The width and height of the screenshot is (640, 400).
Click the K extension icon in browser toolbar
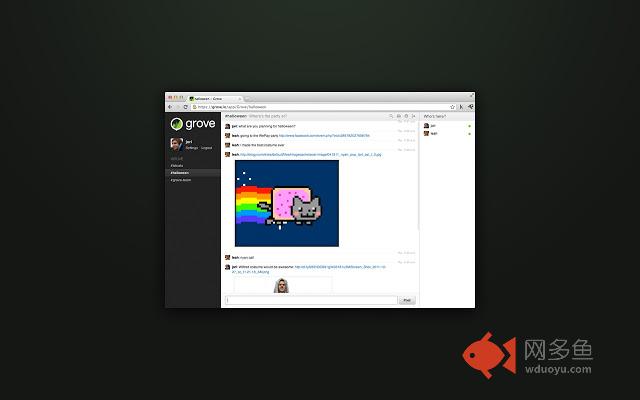[x=460, y=106]
